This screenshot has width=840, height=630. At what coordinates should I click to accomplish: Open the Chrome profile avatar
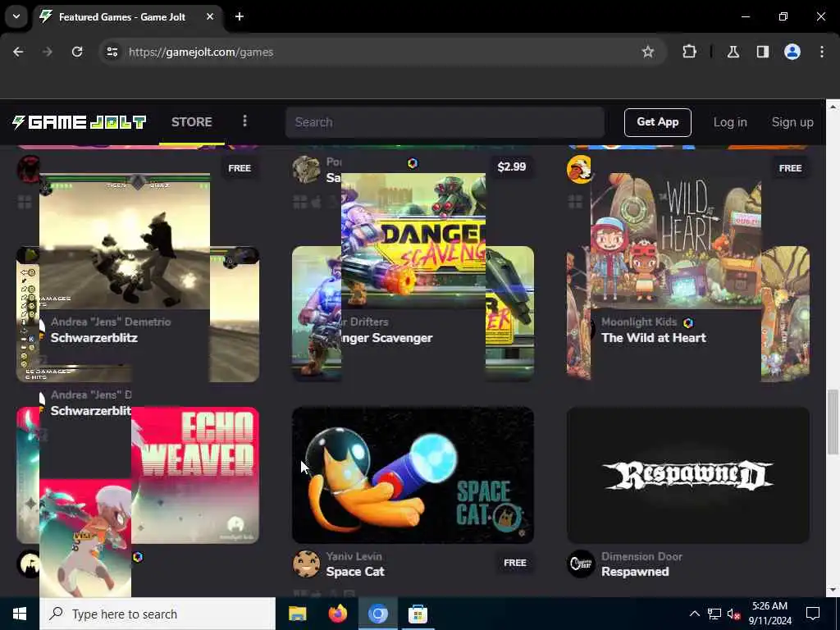[x=792, y=52]
